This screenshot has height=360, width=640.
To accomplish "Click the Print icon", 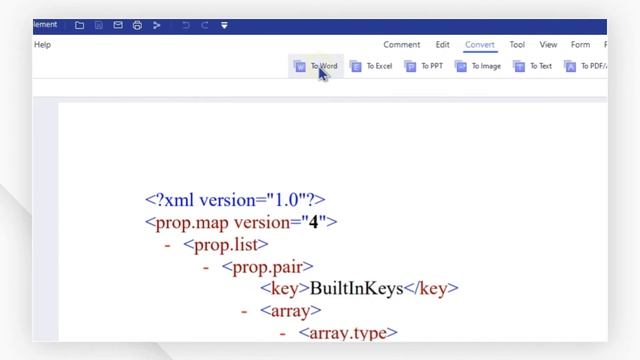I will click(137, 25).
